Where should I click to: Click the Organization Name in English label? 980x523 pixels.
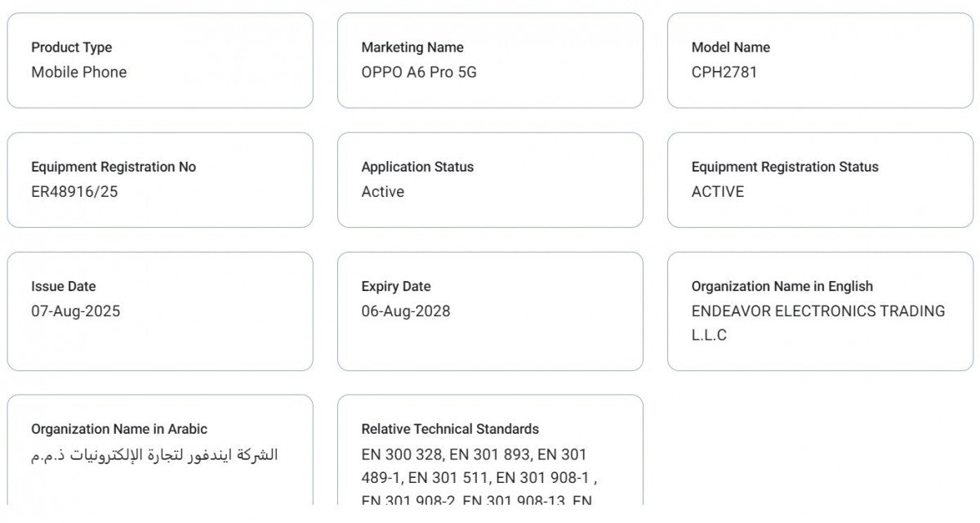782,286
